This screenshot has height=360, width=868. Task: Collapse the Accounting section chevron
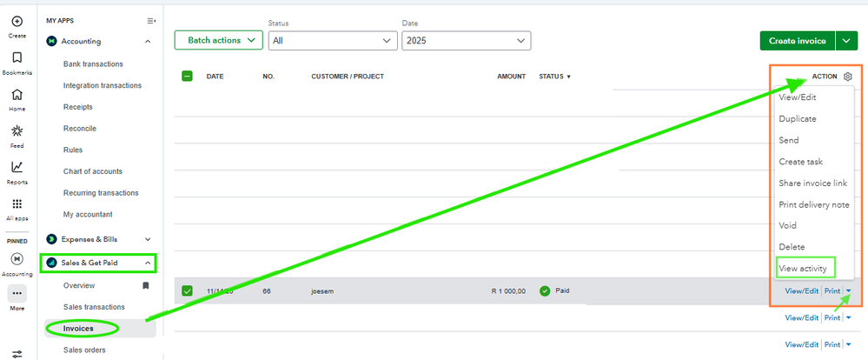(x=148, y=41)
